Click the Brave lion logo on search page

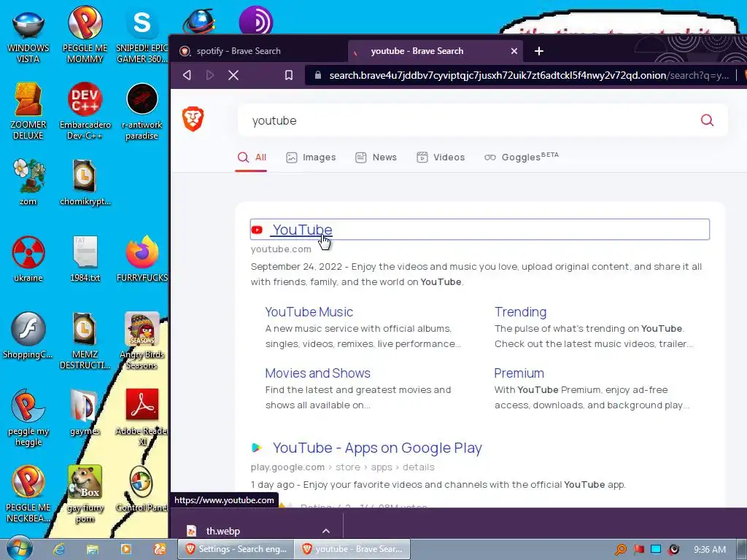pyautogui.click(x=193, y=120)
